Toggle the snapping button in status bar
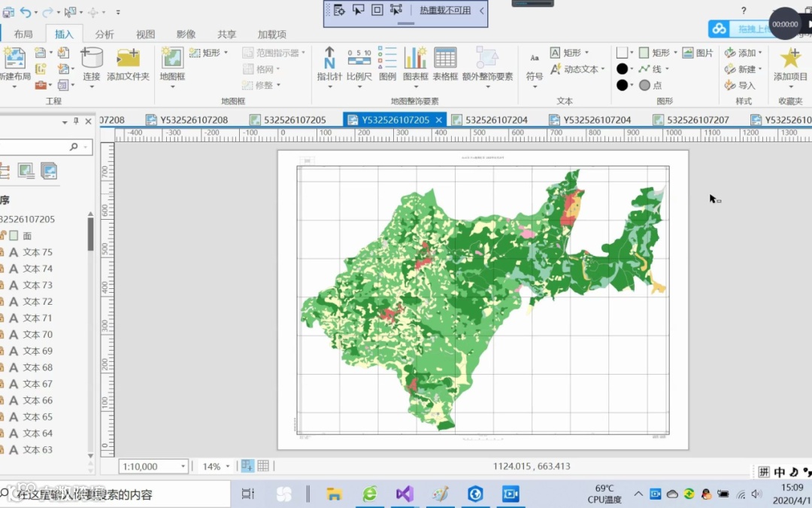Viewport: 812px width, 508px height. (x=247, y=467)
